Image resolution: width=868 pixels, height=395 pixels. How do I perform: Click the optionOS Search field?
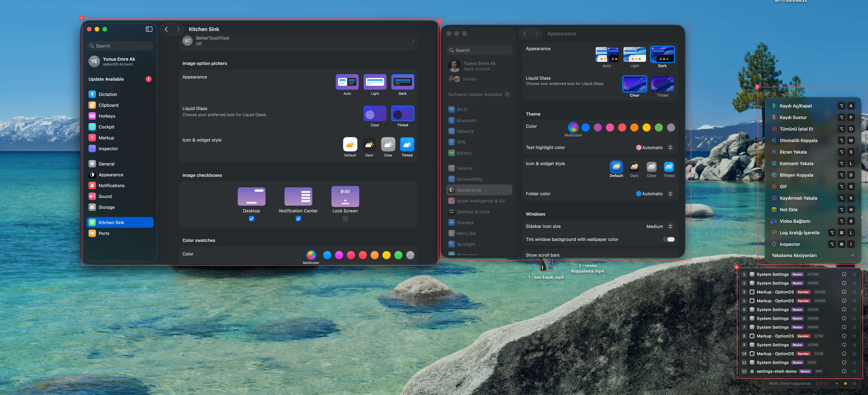click(x=120, y=46)
